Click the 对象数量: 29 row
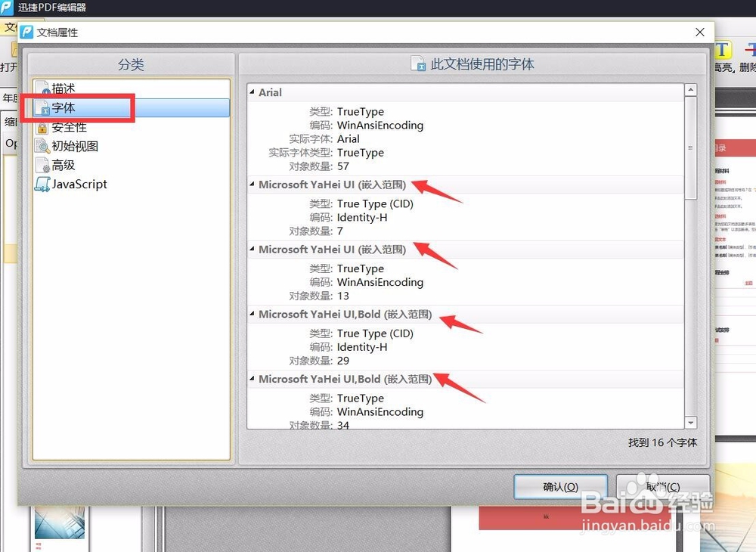 click(x=319, y=361)
